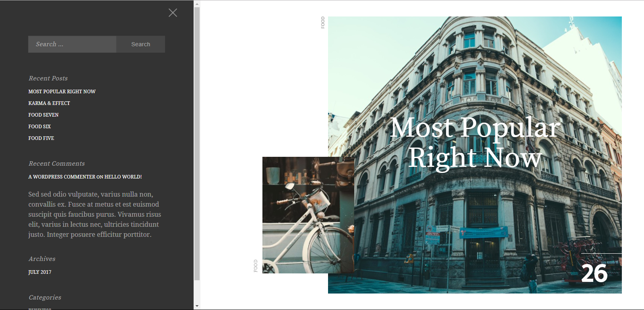The width and height of the screenshot is (644, 310).
Task: Select the Food Five recent post
Action: coord(41,138)
